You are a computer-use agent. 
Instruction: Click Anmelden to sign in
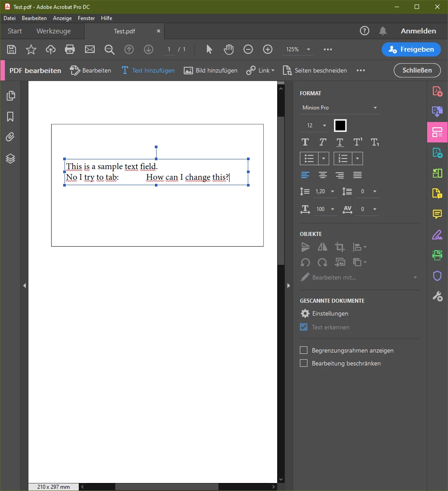pyautogui.click(x=418, y=31)
